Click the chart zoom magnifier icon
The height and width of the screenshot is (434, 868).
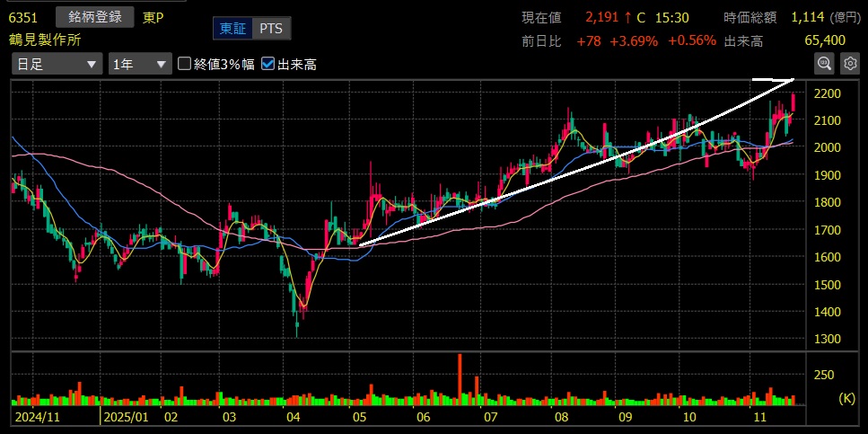824,63
